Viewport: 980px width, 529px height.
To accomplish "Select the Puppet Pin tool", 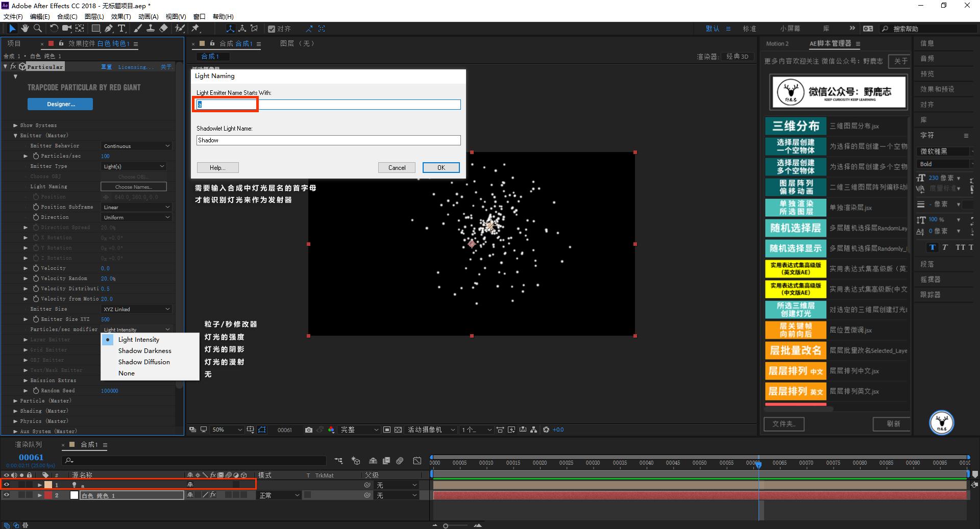I will 195,29.
